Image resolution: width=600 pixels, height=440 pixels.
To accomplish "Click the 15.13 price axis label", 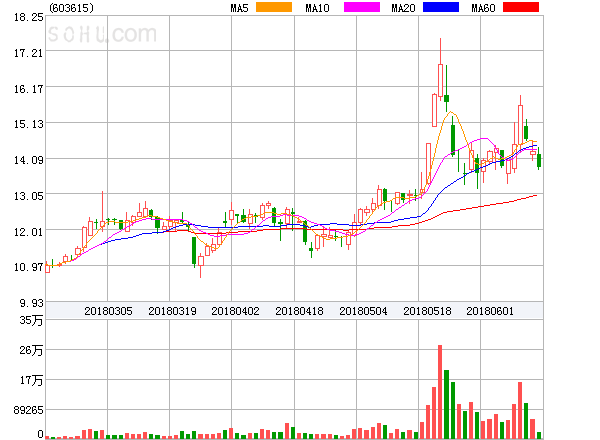I will 29,124.
